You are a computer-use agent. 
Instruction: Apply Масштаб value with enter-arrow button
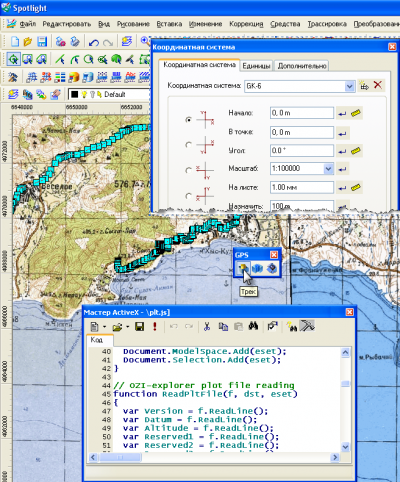pyautogui.click(x=342, y=169)
